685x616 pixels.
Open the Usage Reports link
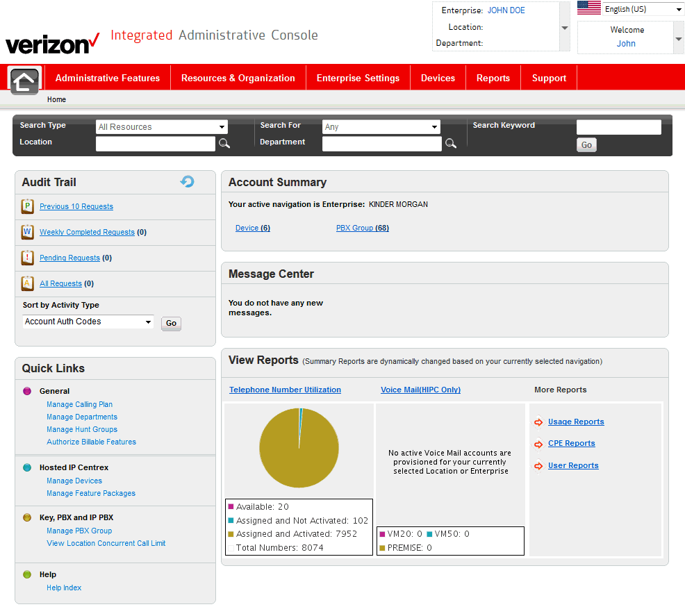(x=576, y=422)
